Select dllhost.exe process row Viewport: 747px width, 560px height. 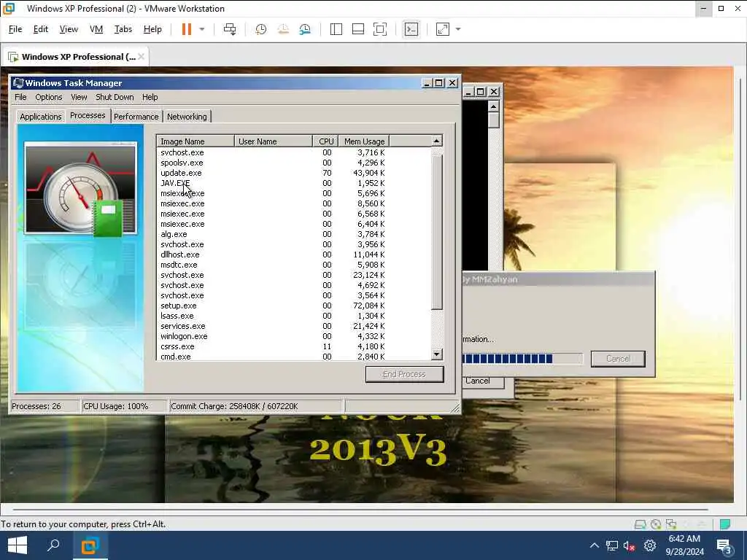coord(293,254)
